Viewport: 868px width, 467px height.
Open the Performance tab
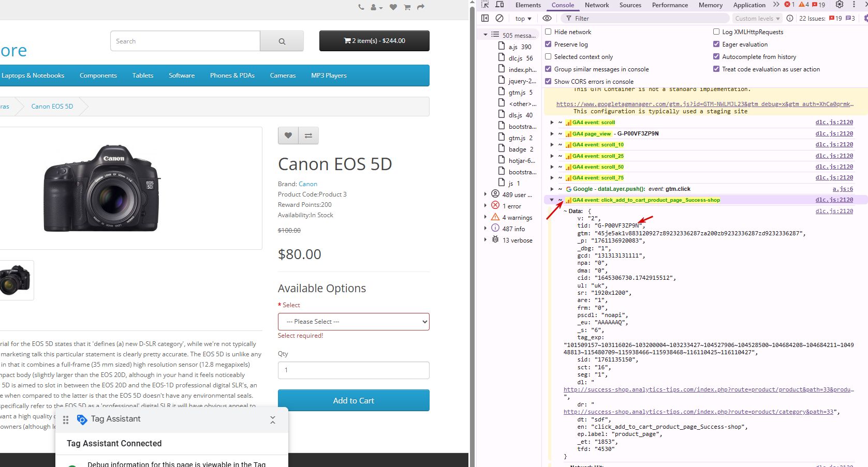point(670,5)
